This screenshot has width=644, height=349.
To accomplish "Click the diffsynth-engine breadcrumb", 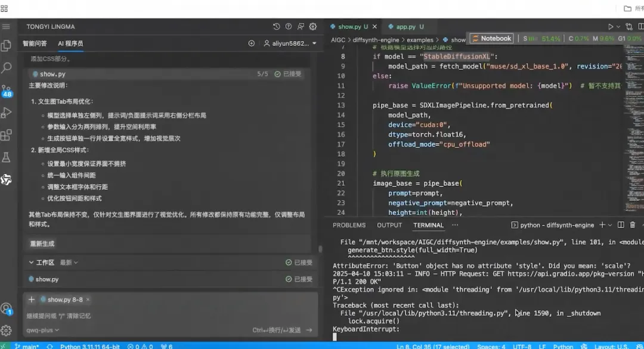I will coord(376,40).
